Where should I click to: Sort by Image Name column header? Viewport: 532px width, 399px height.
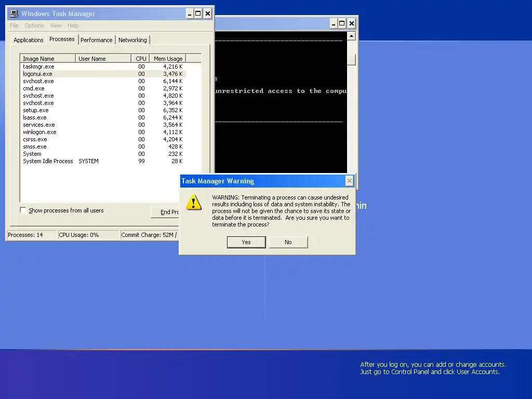[48, 59]
